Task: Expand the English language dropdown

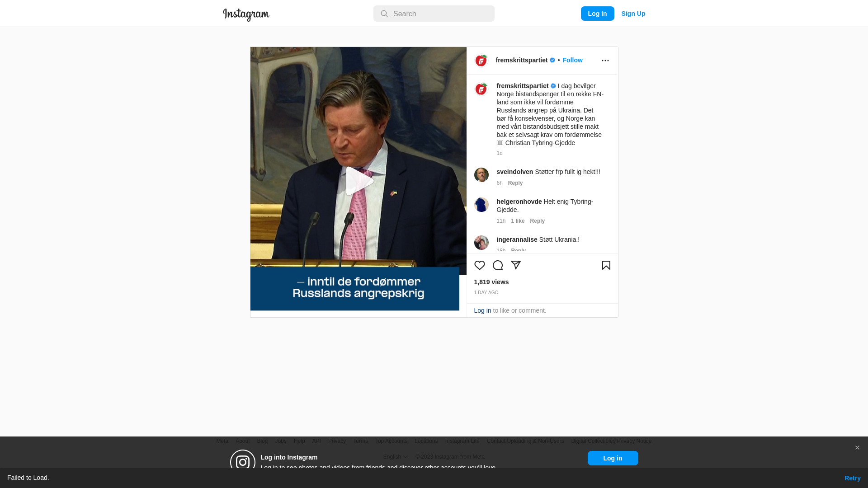Action: pos(395,457)
